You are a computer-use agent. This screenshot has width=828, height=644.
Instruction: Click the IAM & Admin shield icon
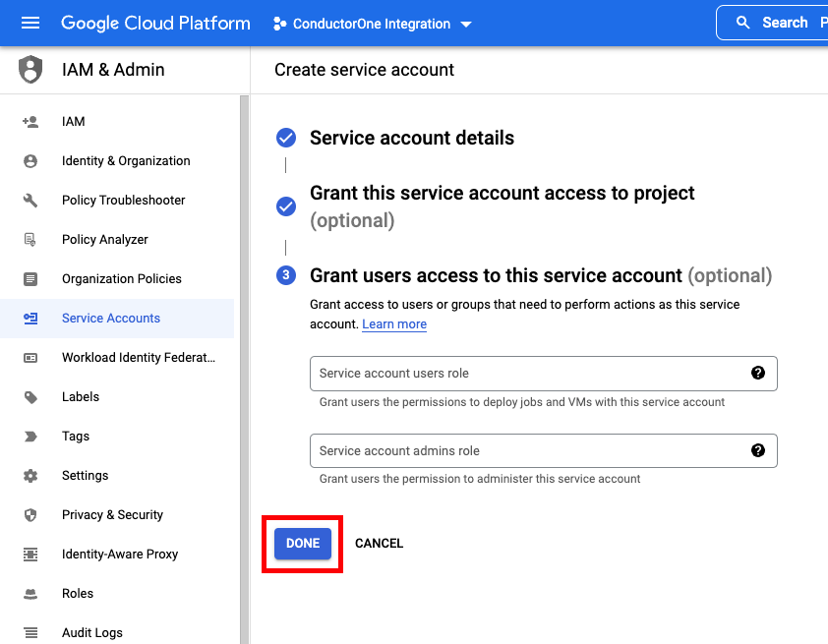[30, 69]
